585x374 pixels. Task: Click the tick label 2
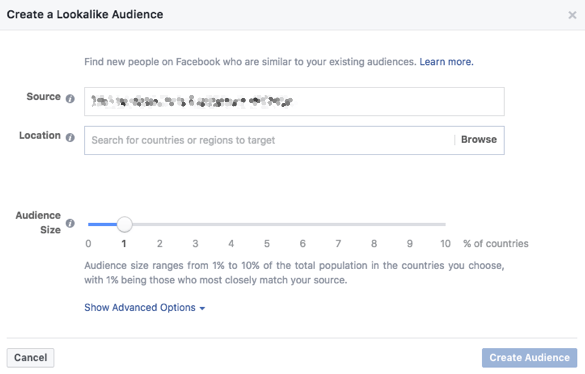(160, 244)
